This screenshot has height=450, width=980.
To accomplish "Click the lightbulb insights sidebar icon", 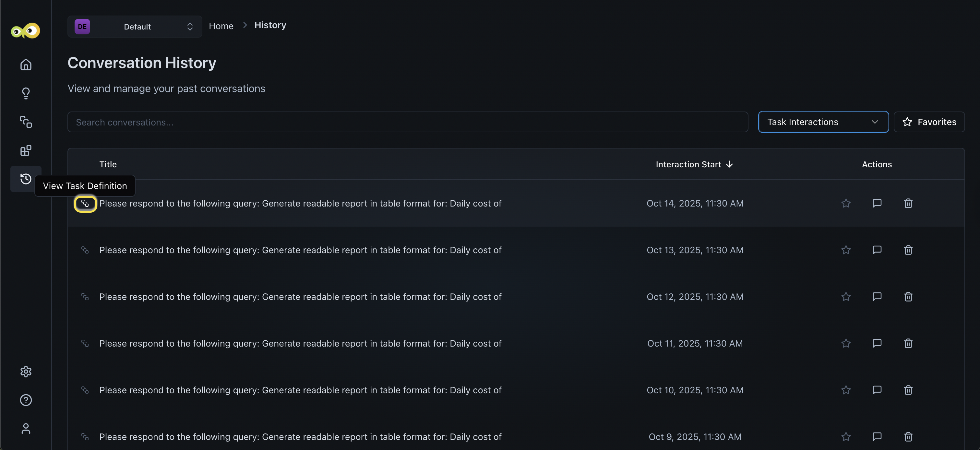I will [26, 93].
